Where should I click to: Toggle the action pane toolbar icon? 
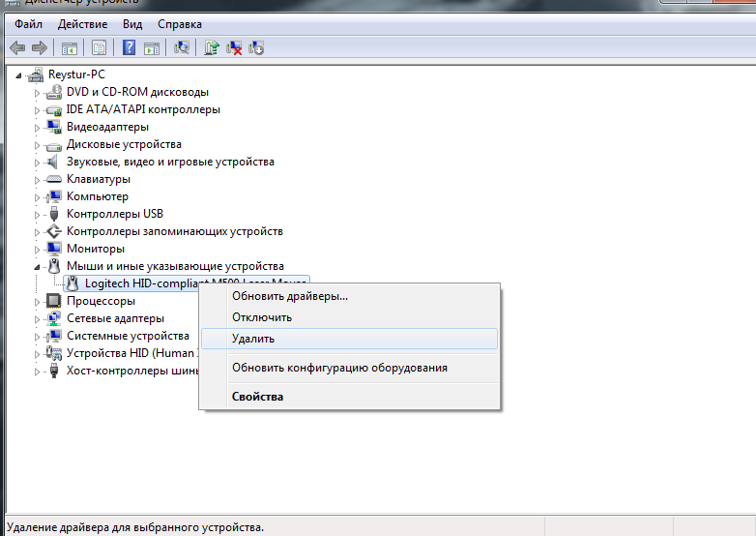(152, 47)
